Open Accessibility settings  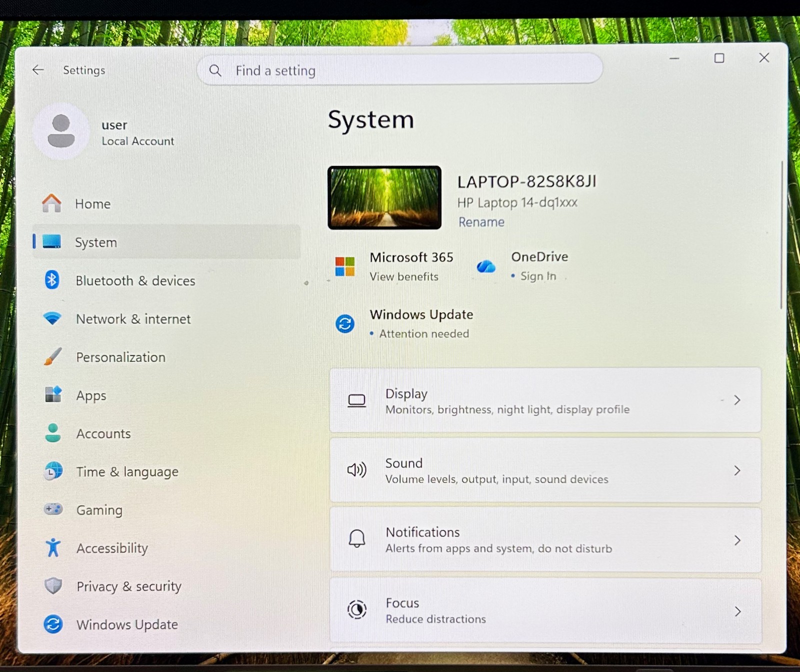[166, 548]
